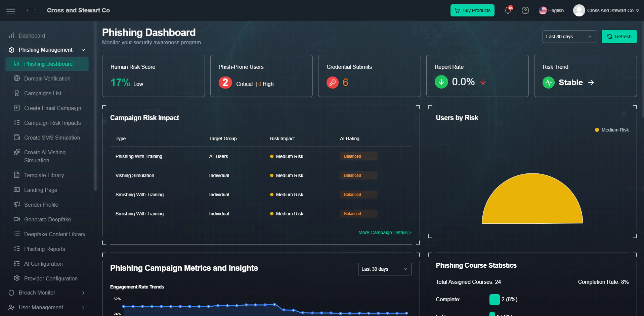Click the Generate Deepfake camera icon
The width and height of the screenshot is (644, 316).
[x=17, y=219]
